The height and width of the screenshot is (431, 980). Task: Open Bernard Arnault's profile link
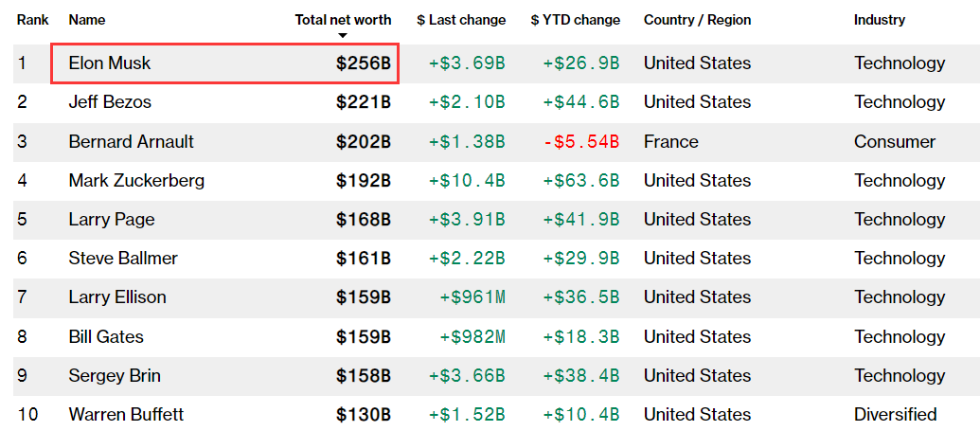132,142
